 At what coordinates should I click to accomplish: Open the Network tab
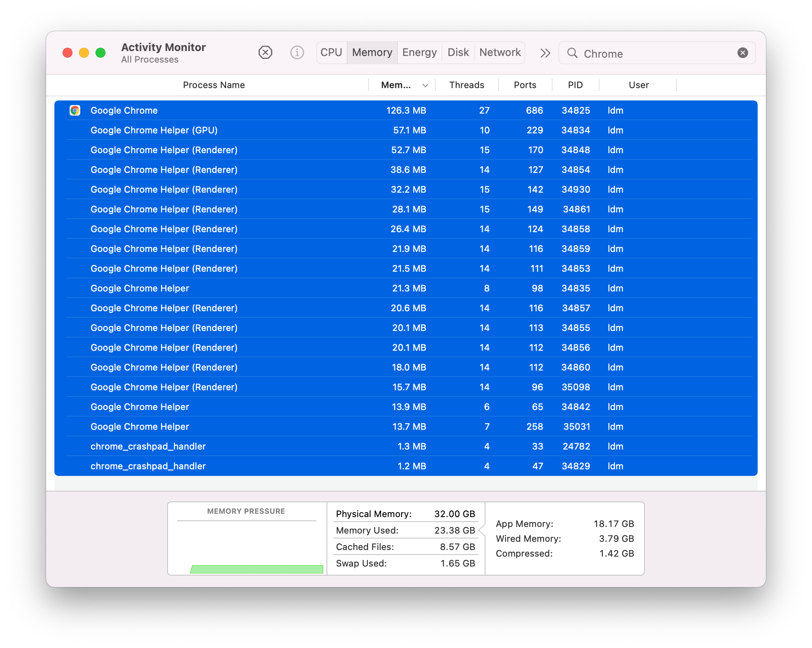(x=500, y=53)
